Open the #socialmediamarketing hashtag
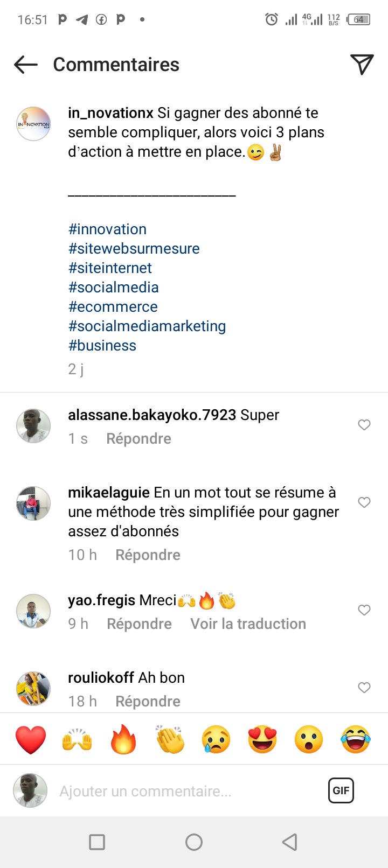 click(x=147, y=326)
